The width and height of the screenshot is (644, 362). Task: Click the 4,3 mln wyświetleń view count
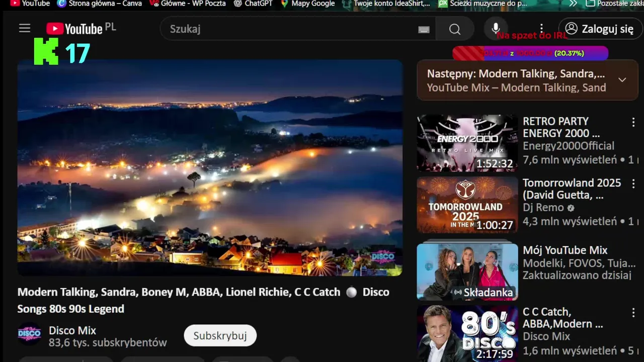(x=570, y=221)
